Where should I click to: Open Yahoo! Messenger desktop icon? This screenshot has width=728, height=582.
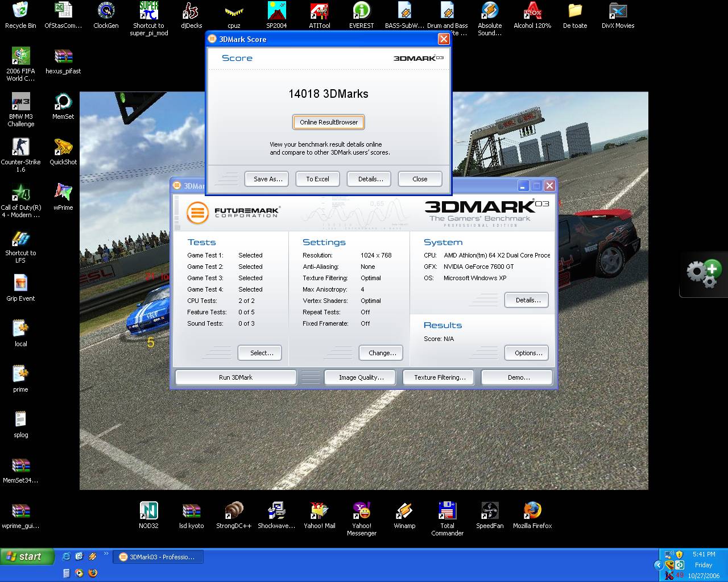(x=362, y=519)
